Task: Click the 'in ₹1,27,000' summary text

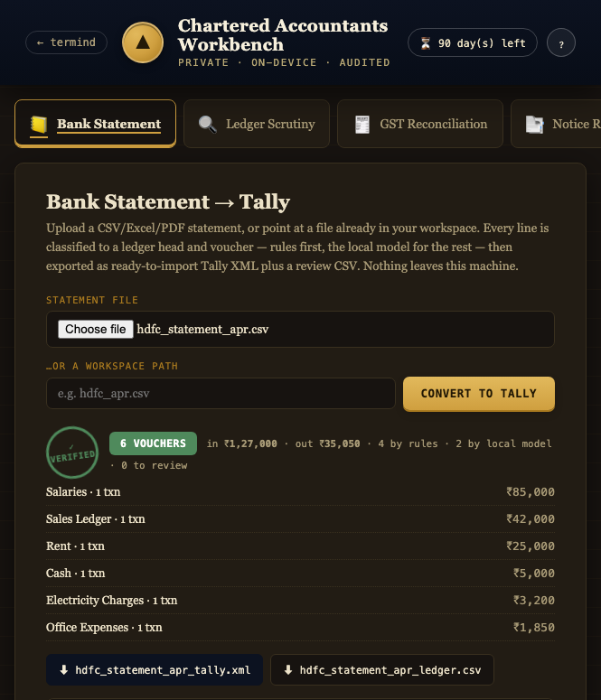Action: (x=241, y=443)
